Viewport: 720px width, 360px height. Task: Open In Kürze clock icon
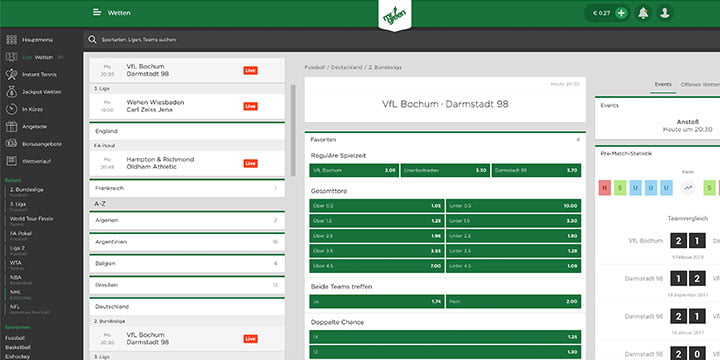click(x=11, y=109)
